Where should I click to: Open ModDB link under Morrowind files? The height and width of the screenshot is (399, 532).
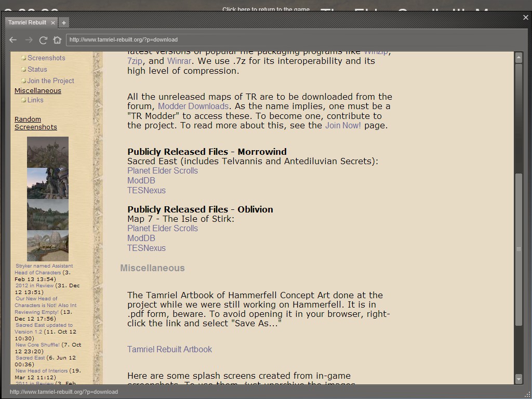coord(141,180)
